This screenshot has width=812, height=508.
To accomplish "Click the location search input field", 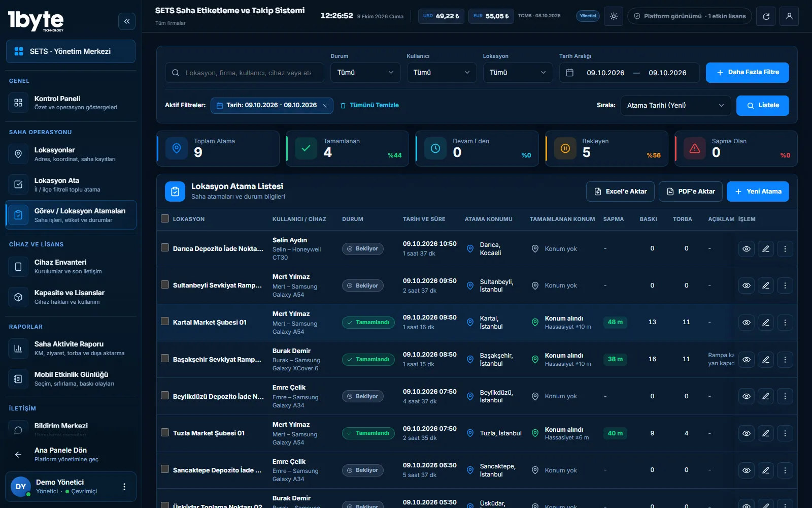I will tap(245, 73).
